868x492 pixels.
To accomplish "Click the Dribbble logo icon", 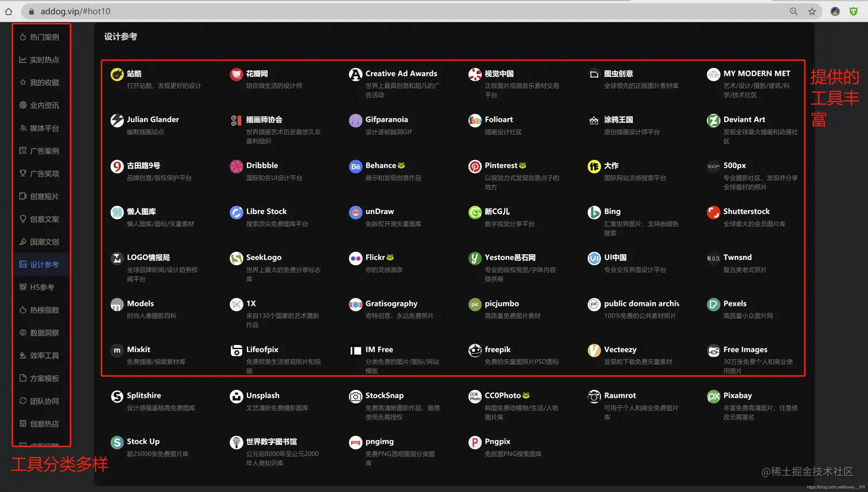I will click(237, 166).
